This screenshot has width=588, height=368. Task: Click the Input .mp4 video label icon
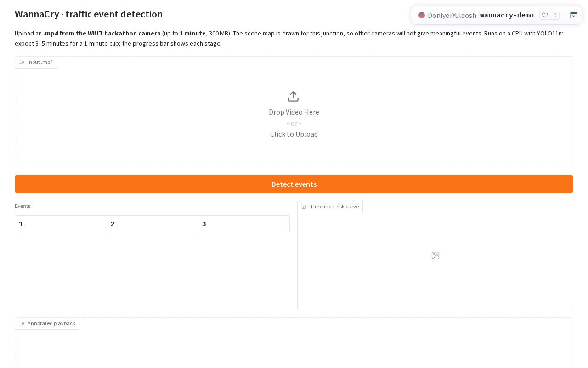(21, 62)
